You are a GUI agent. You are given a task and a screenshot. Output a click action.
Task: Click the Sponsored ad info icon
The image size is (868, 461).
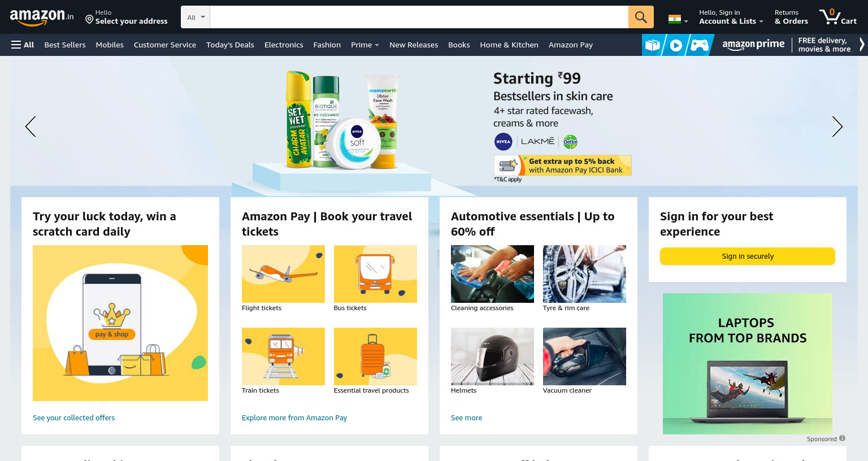842,438
